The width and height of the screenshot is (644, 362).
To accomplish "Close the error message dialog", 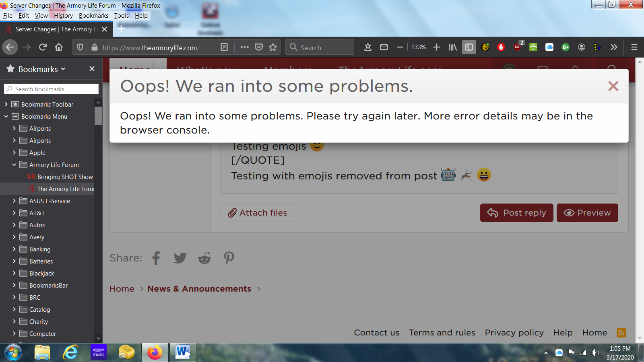I will (613, 86).
